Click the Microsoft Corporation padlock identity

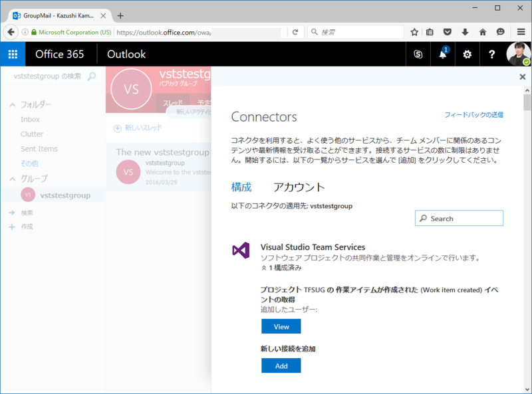click(x=71, y=32)
